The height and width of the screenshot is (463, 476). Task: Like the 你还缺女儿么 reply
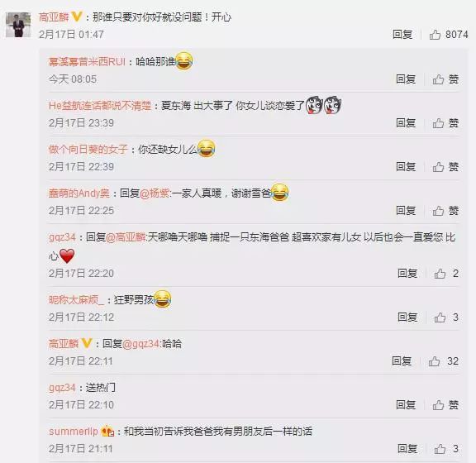coord(445,167)
